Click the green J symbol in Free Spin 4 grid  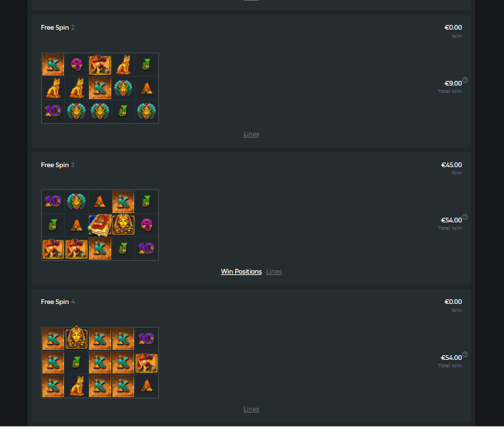76,363
